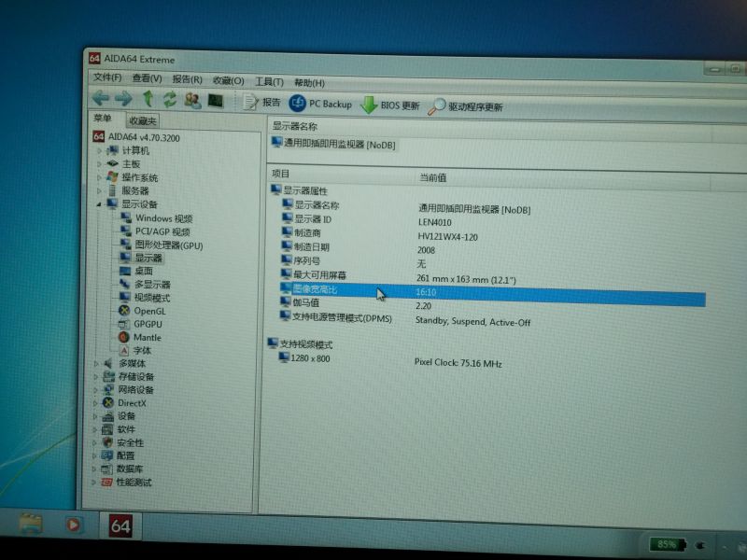The width and height of the screenshot is (747, 560).
Task: Expand the 存储设备 tree node
Action: 95,376
